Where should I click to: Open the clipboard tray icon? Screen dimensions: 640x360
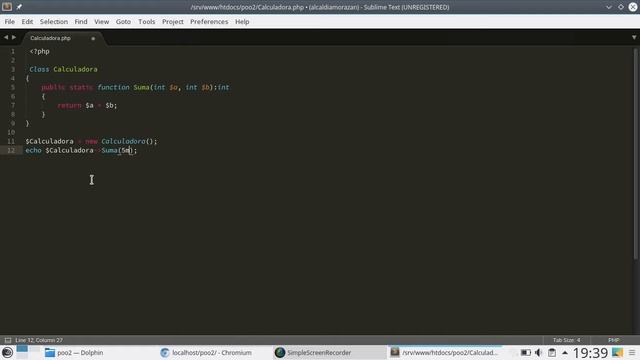(x=552, y=352)
